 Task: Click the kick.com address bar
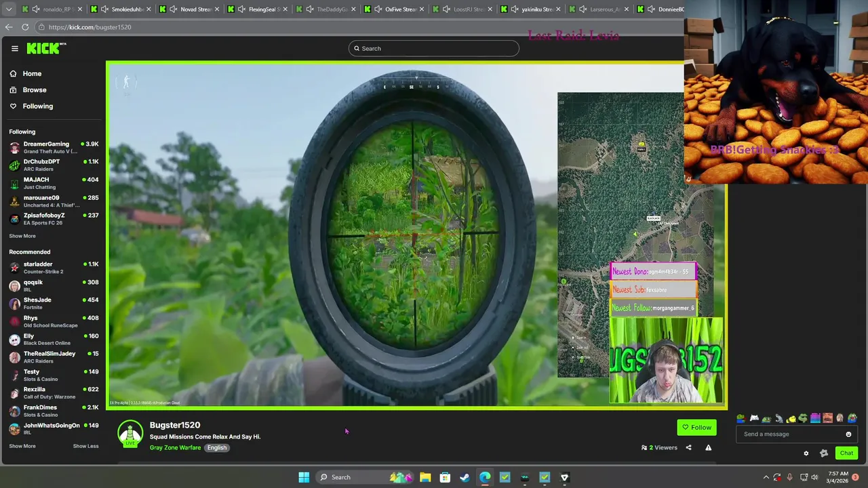pyautogui.click(x=359, y=27)
